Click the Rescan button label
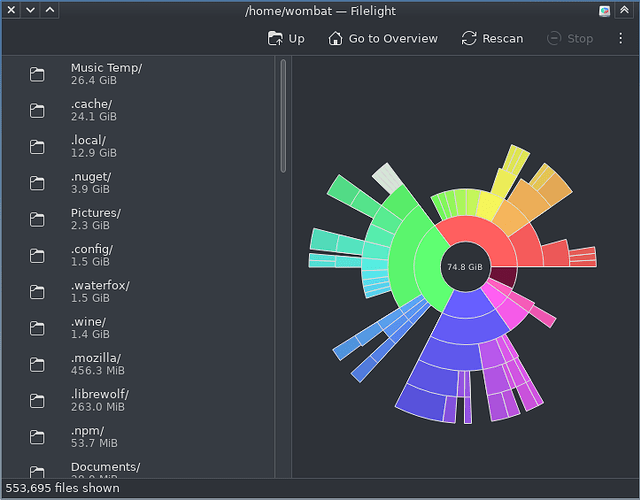The height and width of the screenshot is (500, 640). [502, 39]
